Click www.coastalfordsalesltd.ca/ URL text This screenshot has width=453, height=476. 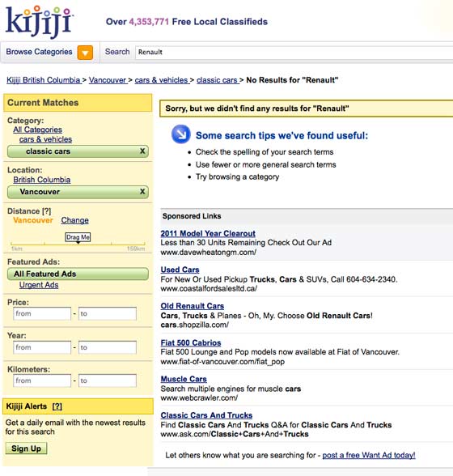[209, 288]
